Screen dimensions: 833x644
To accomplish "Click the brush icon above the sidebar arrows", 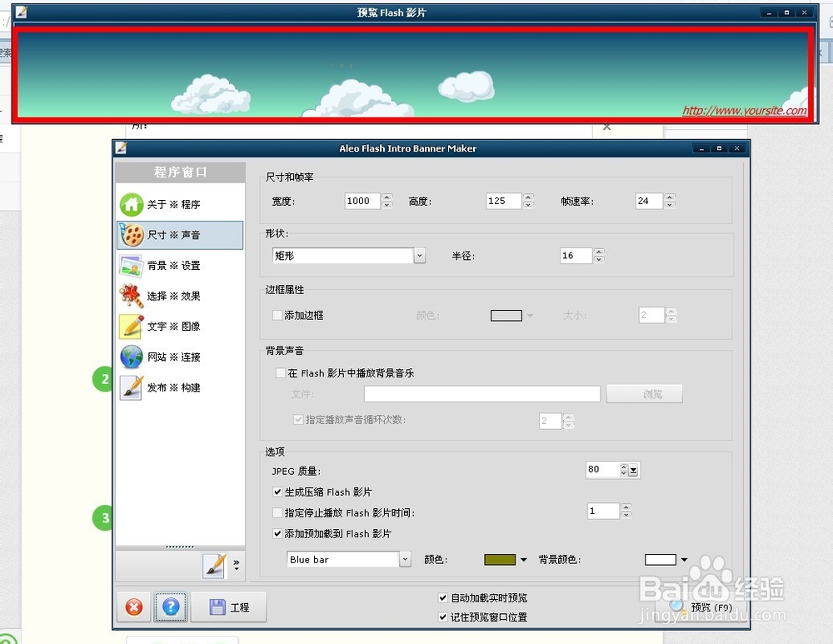I will [x=213, y=565].
